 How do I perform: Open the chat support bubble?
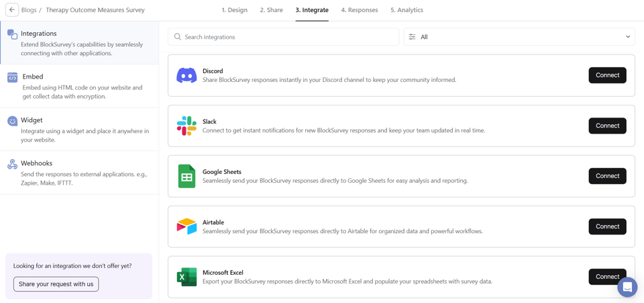click(627, 287)
